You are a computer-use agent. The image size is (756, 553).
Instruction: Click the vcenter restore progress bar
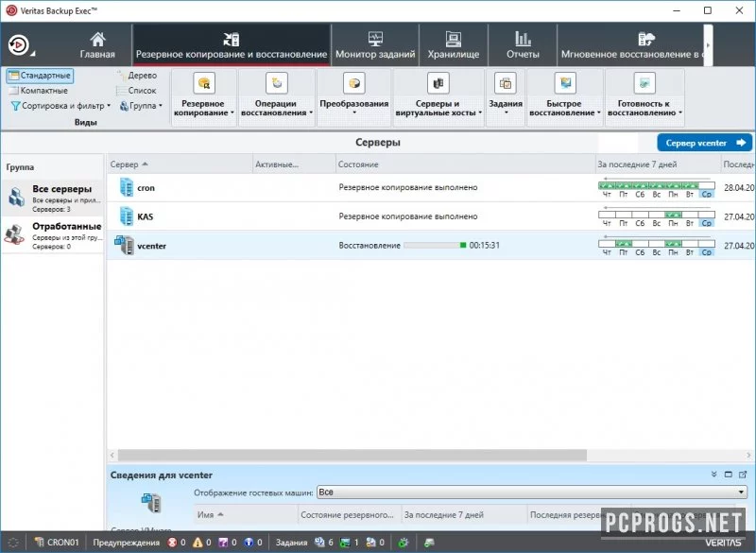point(435,246)
